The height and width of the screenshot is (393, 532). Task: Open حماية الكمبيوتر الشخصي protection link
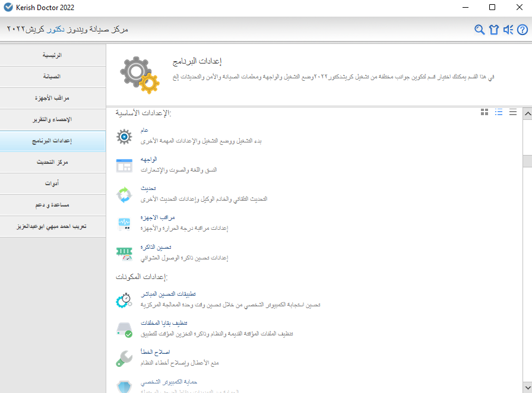tap(169, 382)
